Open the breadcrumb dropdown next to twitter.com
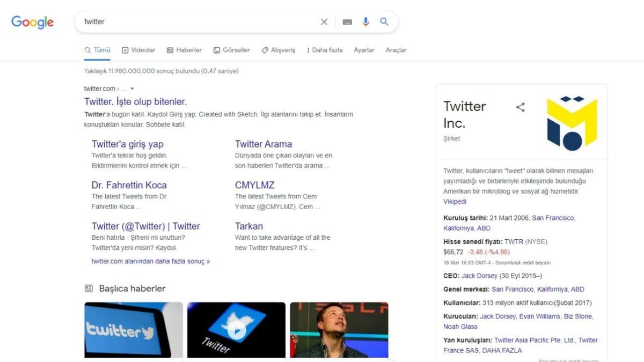This screenshot has height=362, width=644. point(132,88)
